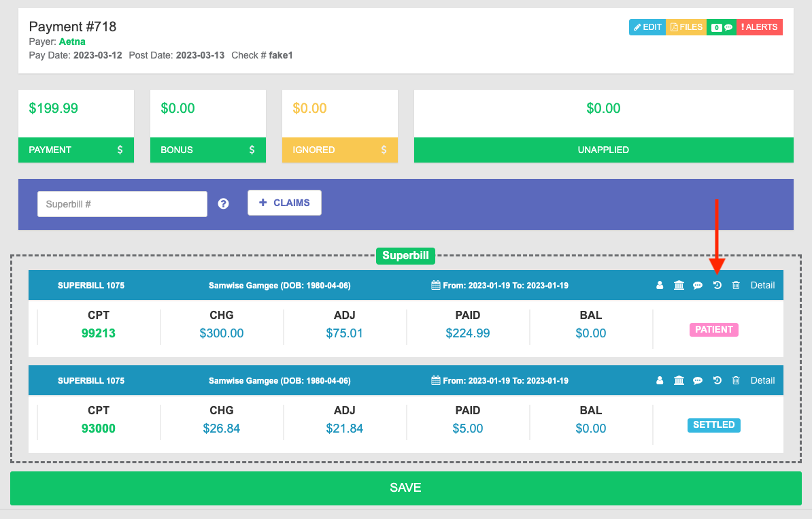Click the payment comments bubble in the top toolbar
Viewport: 812px width, 519px height.
pos(722,27)
